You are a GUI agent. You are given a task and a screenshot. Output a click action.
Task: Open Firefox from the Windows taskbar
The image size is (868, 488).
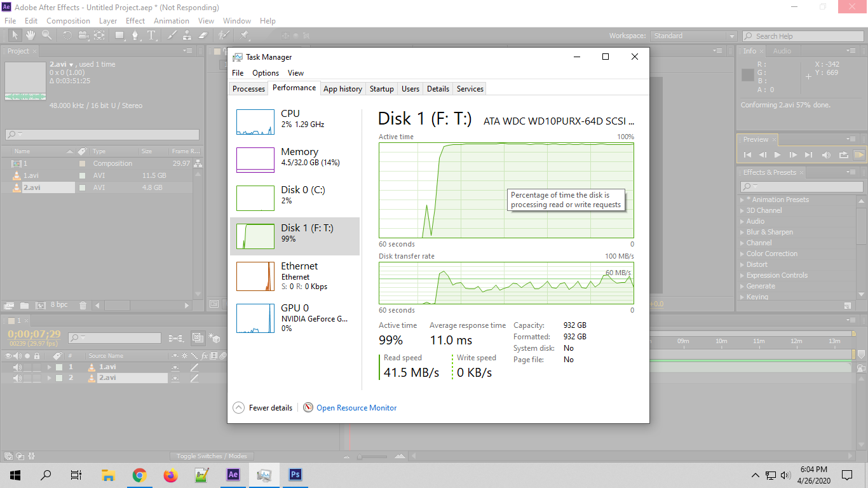tap(170, 475)
